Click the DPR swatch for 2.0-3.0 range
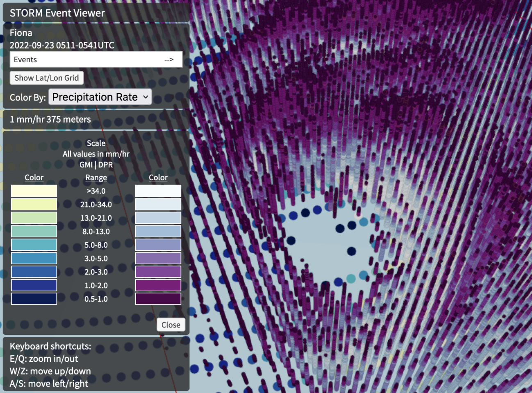The image size is (532, 393). (158, 272)
